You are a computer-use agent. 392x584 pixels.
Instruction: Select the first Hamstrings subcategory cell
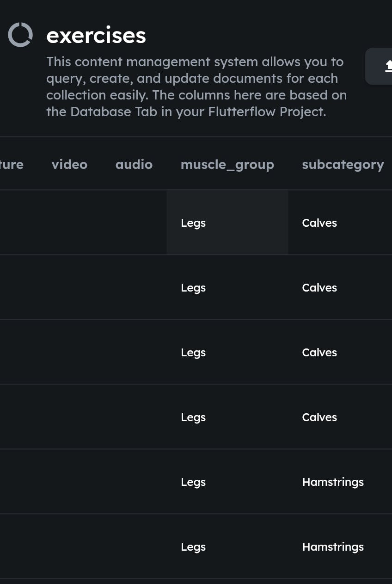click(333, 482)
